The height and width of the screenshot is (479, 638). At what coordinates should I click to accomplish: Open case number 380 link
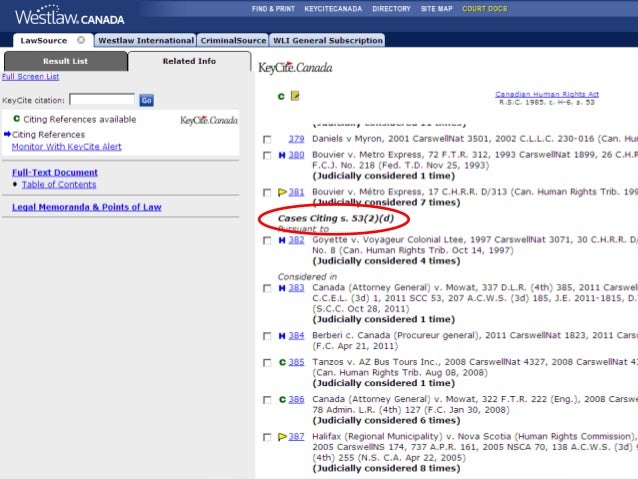(296, 155)
